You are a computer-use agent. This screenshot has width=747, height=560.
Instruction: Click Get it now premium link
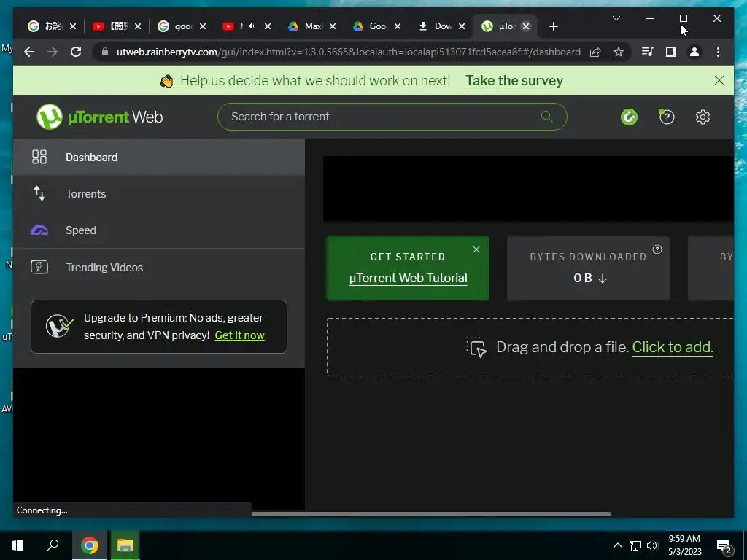click(239, 335)
